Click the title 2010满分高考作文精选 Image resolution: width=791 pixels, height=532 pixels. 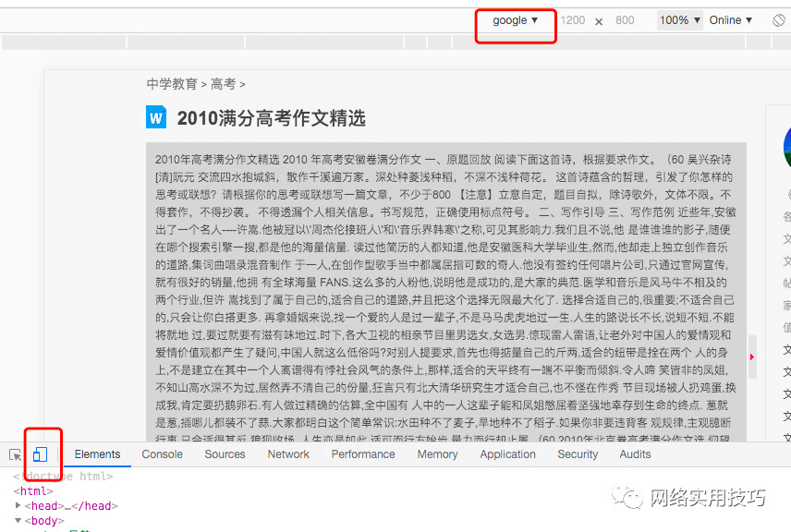[271, 118]
